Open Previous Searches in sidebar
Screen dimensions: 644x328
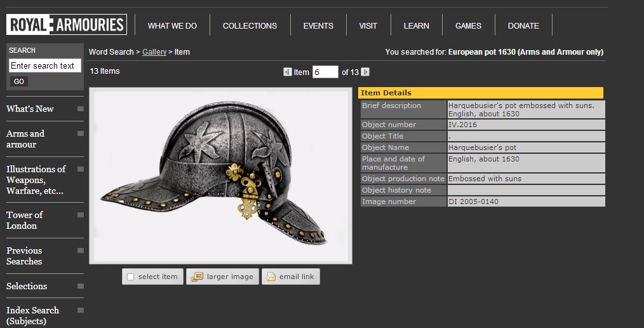tap(24, 256)
